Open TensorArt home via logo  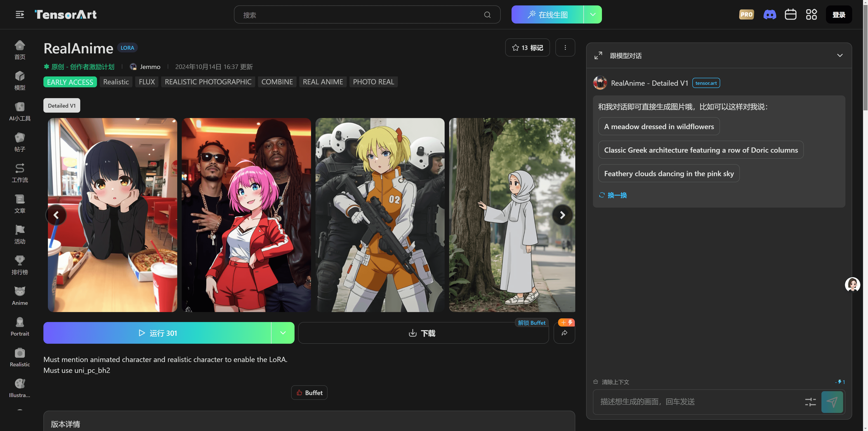tap(65, 14)
